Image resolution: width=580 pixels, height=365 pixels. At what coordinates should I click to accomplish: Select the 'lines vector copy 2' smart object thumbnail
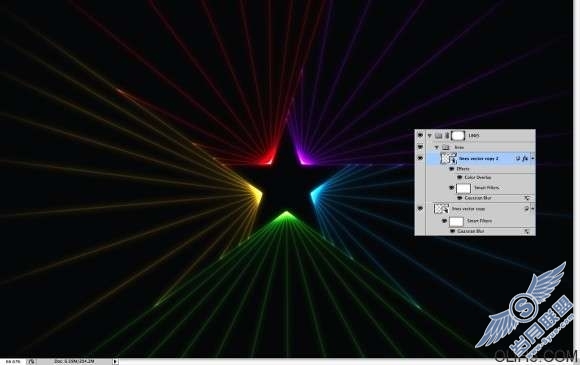(448, 158)
